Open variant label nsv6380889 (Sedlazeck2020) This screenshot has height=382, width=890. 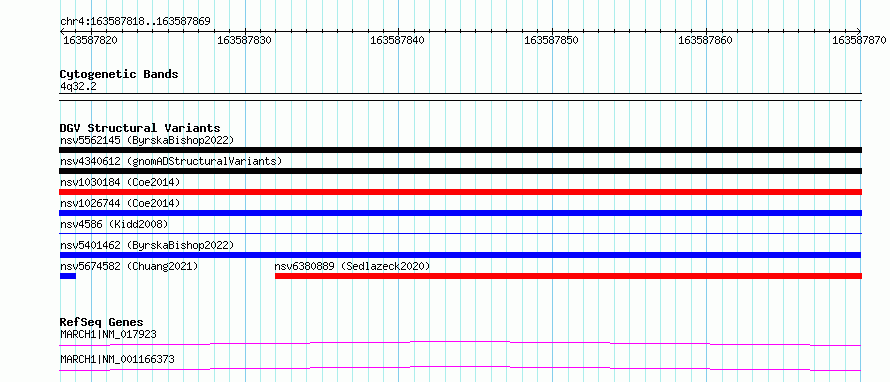pyautogui.click(x=352, y=266)
